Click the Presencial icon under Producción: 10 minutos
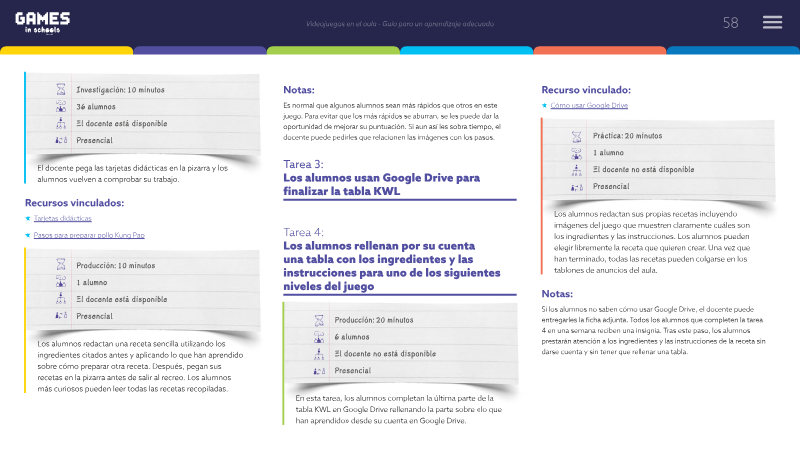The image size is (800, 450). (61, 316)
